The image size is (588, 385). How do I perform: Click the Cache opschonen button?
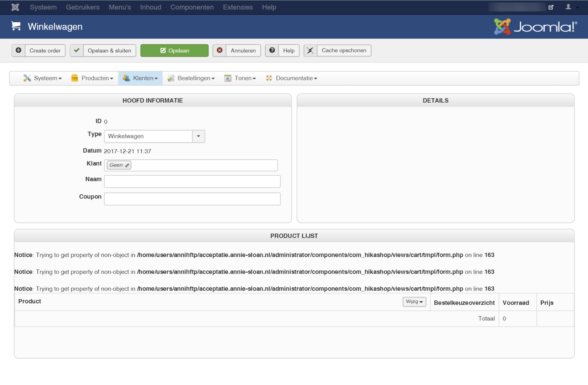point(337,50)
